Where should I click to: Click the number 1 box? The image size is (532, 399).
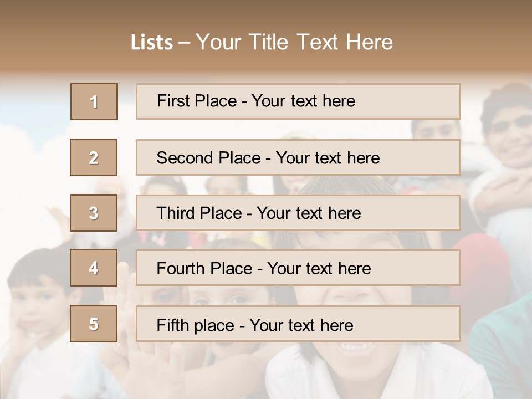click(94, 101)
